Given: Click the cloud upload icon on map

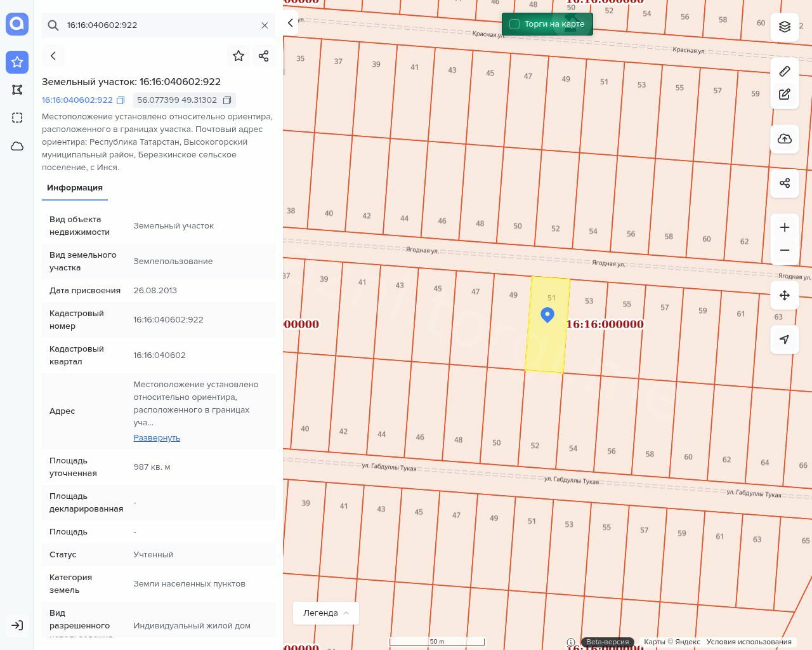Looking at the screenshot, I should click(785, 139).
